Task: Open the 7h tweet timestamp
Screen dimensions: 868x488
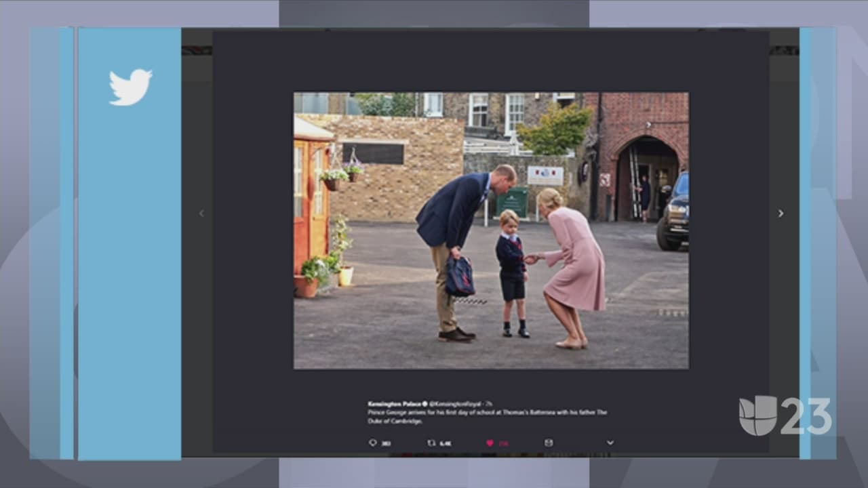Action: [488, 404]
